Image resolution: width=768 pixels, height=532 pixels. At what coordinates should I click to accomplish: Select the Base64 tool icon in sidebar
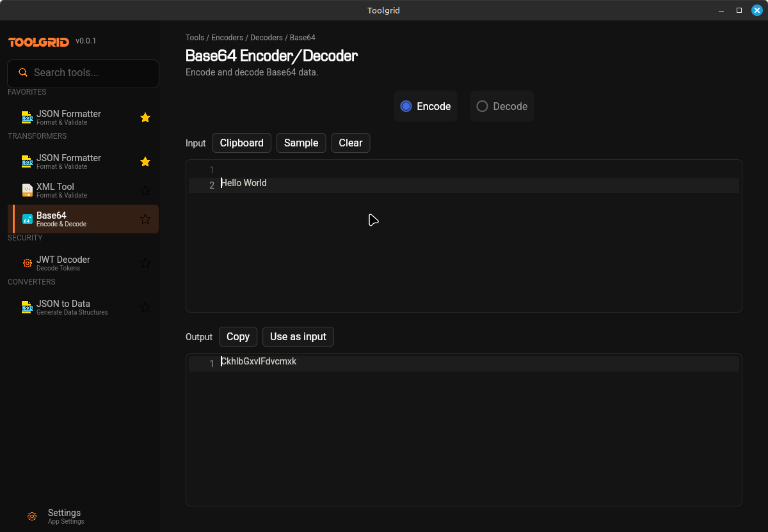pos(27,219)
